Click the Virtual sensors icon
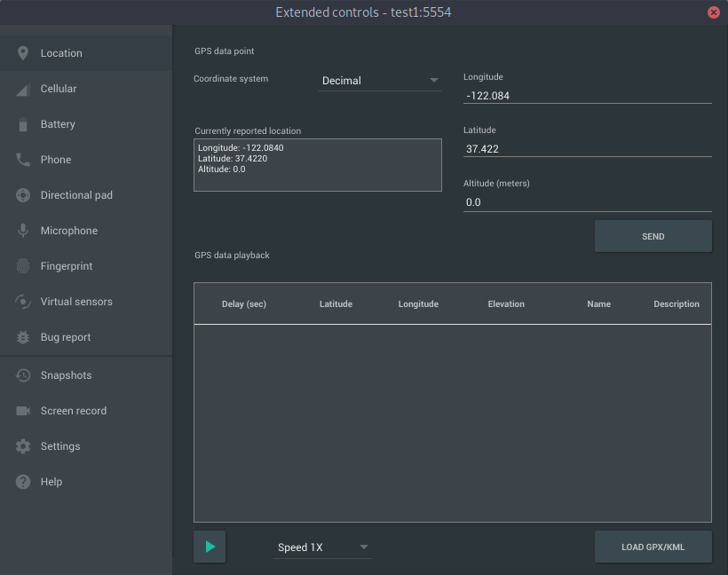The width and height of the screenshot is (728, 575). (23, 302)
